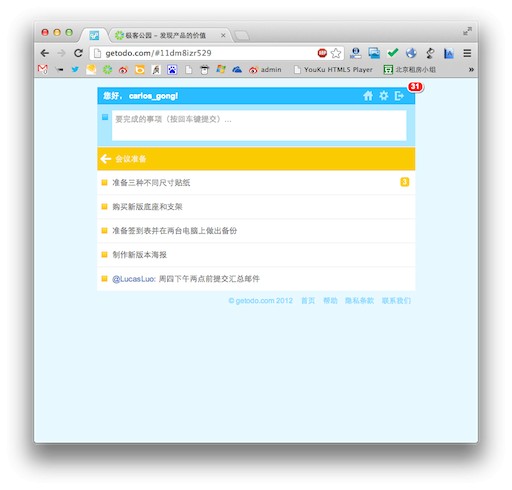Click the red 31 notification badge
Screen dimensions: 512x490
click(x=415, y=87)
